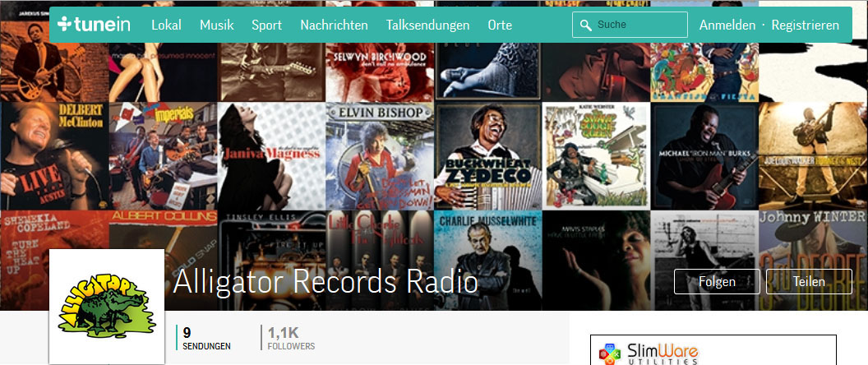Click the Charlie Musselwhite album cover
This screenshot has height=365, width=868.
point(488,261)
